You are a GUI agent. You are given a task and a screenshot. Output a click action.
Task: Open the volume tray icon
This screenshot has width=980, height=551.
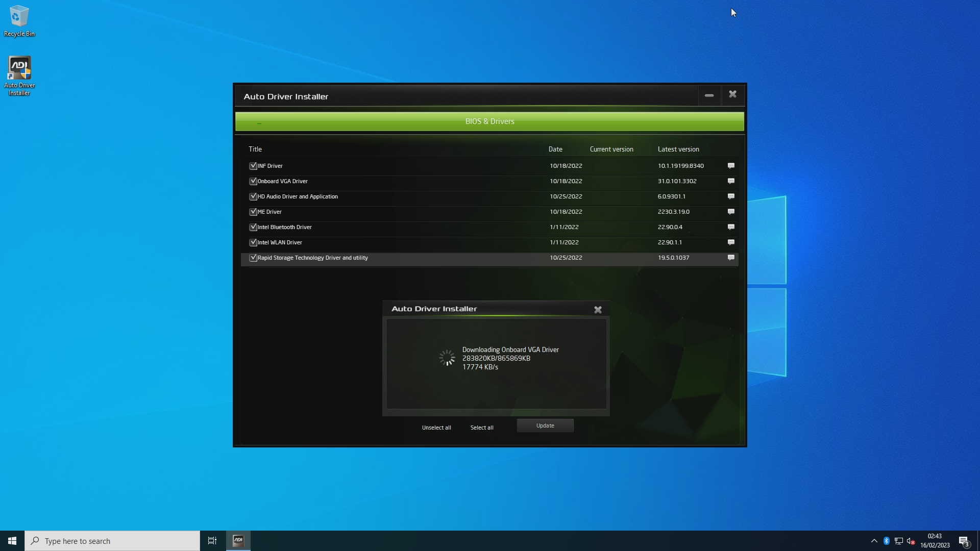coord(911,541)
